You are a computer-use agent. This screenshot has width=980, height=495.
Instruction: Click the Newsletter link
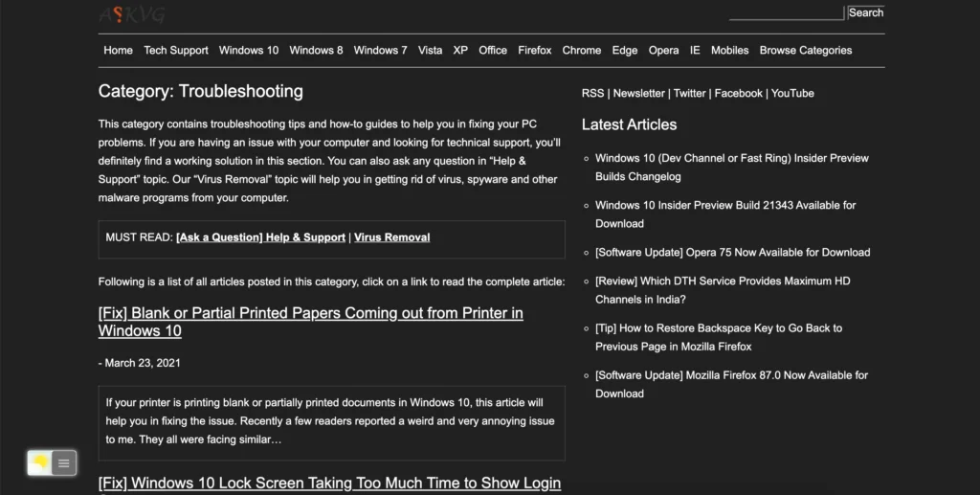[x=638, y=93]
